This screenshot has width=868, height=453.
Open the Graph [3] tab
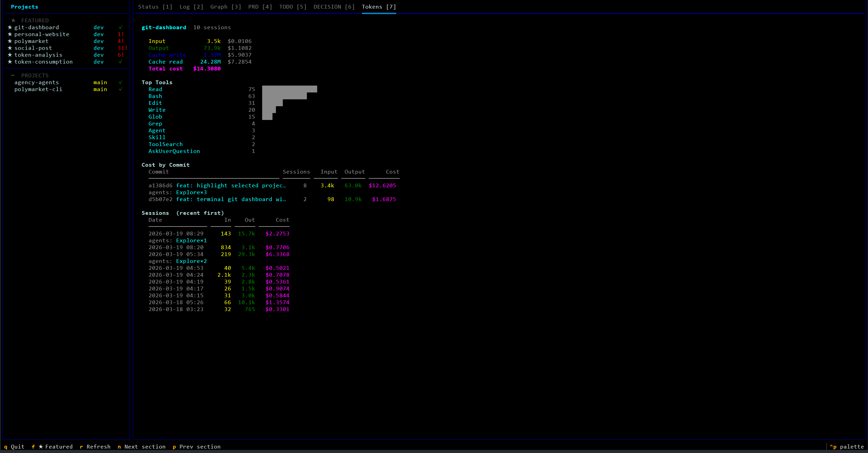226,7
